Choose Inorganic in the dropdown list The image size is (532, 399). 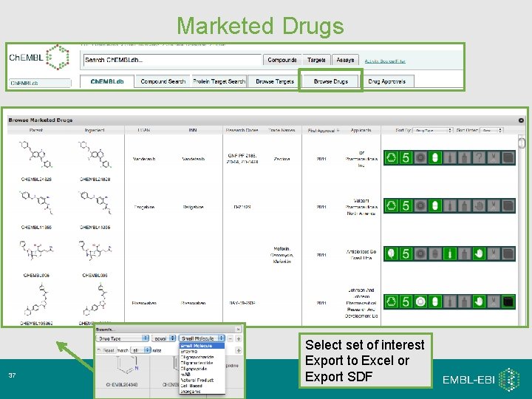(202, 392)
